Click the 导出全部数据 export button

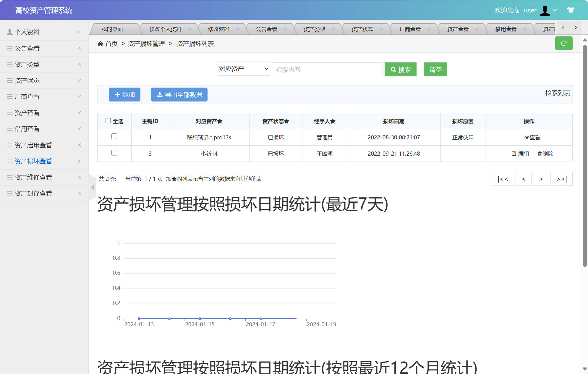(x=179, y=94)
